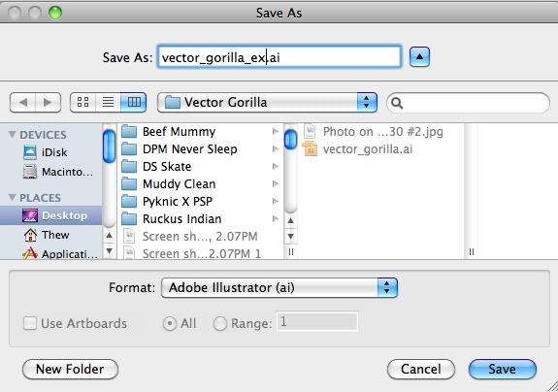
Task: Collapse dialog with blue arrow button
Action: (x=419, y=57)
